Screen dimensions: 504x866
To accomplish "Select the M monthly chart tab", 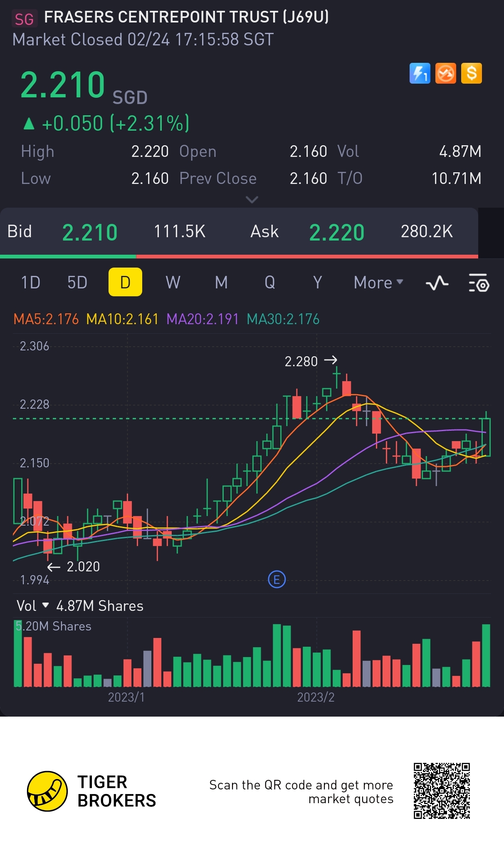I will [221, 283].
